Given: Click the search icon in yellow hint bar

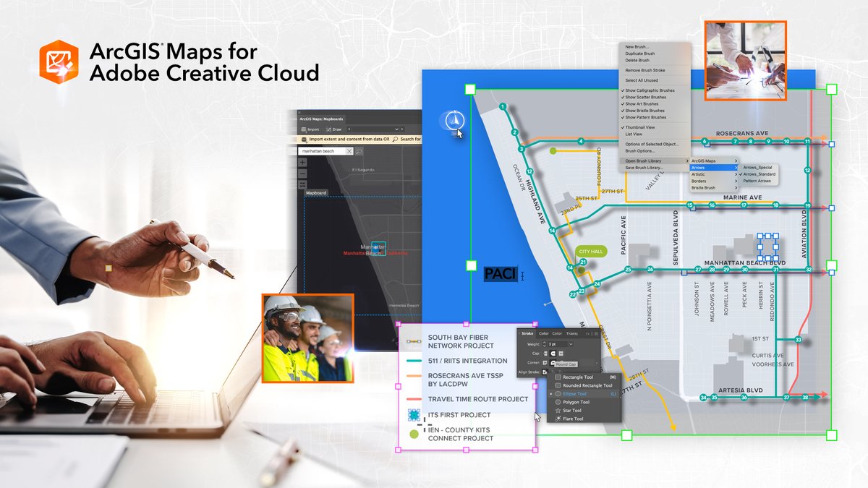Looking at the screenshot, I should point(395,139).
